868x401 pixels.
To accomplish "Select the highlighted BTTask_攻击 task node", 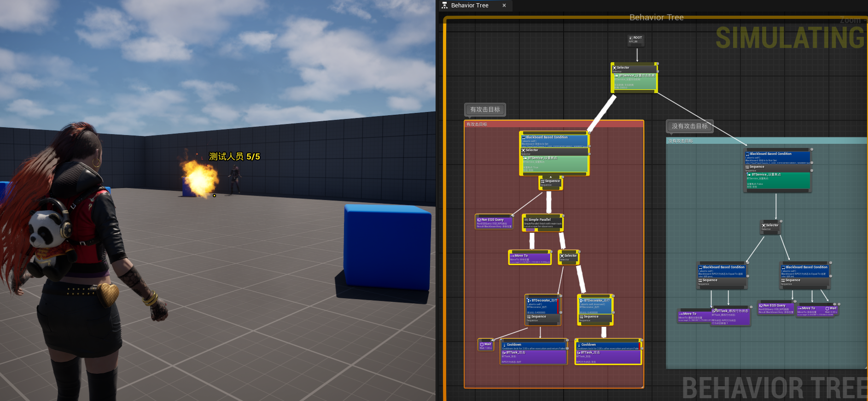I will 608,357.
